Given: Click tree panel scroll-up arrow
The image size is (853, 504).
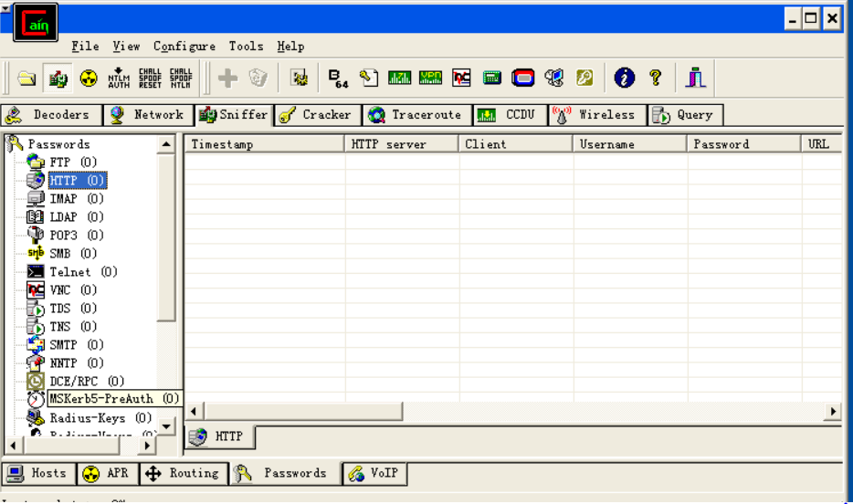Looking at the screenshot, I should (166, 144).
